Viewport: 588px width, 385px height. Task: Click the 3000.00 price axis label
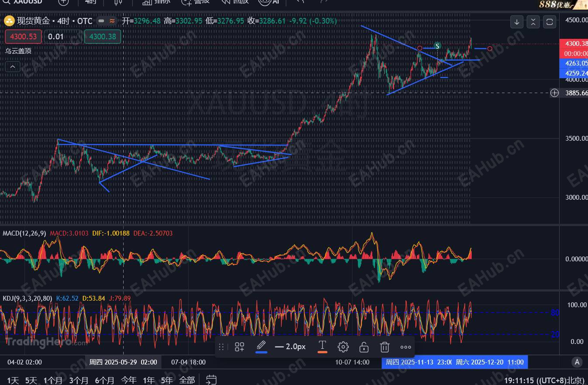576,198
